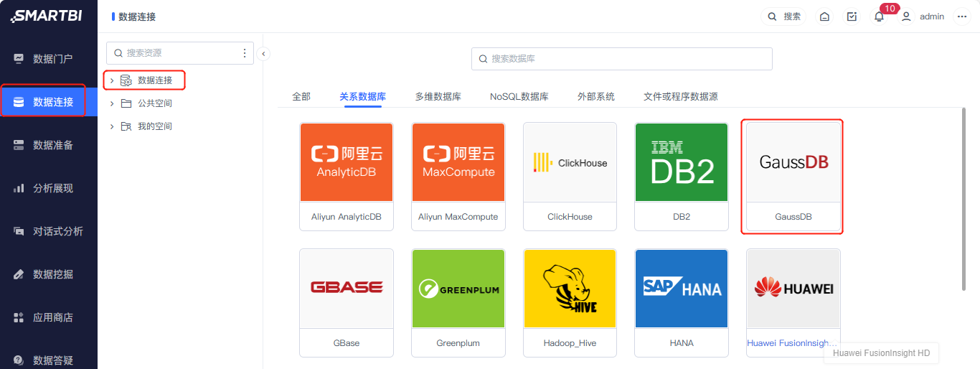Expand the 公共空间 tree node arrow

click(112, 103)
